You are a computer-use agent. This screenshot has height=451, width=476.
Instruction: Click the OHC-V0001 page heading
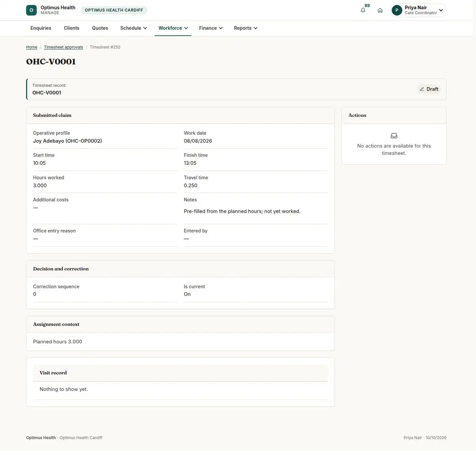51,61
